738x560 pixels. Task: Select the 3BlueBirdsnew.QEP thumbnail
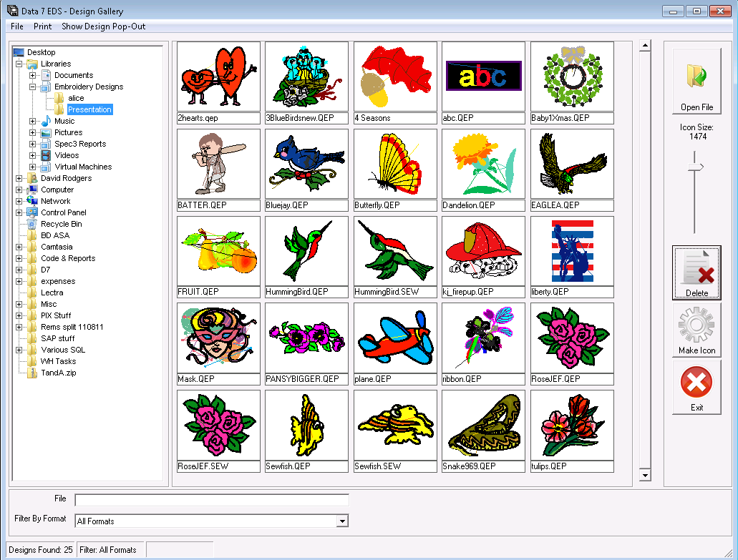point(307,77)
